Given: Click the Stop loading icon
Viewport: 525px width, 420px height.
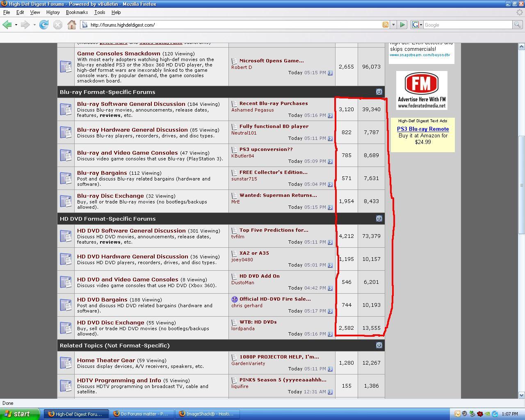Looking at the screenshot, I should [58, 25].
